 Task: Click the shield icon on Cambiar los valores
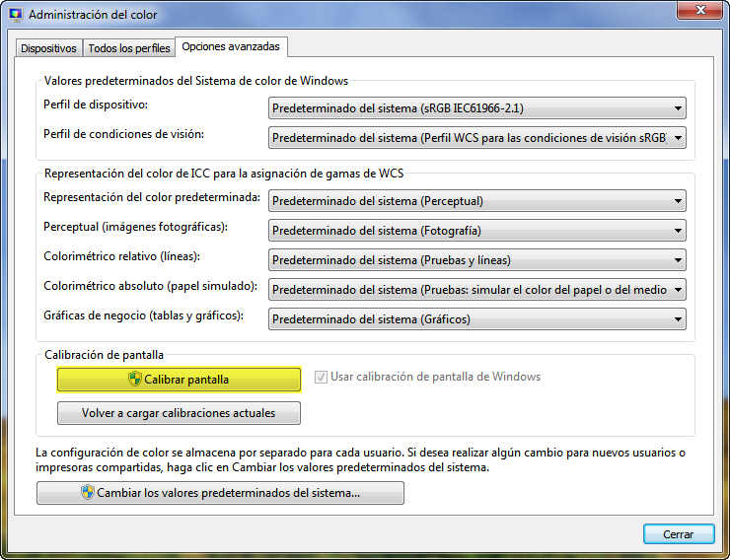tap(88, 492)
